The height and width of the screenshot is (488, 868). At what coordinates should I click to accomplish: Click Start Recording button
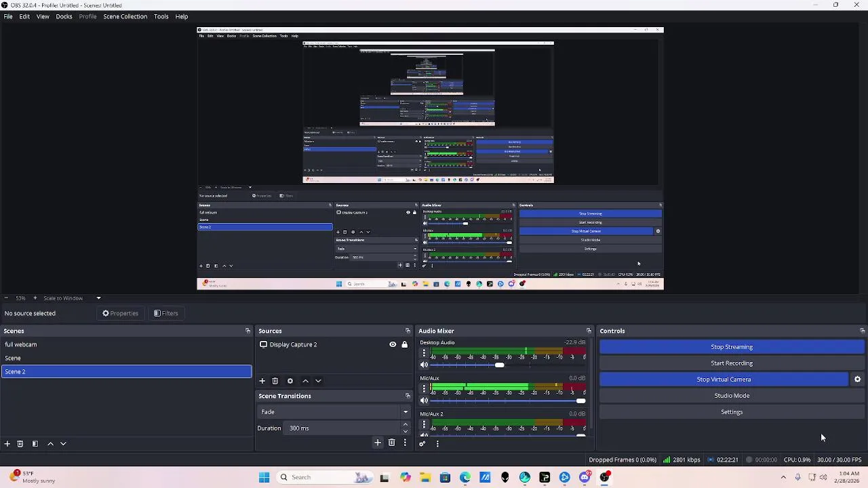732,363
